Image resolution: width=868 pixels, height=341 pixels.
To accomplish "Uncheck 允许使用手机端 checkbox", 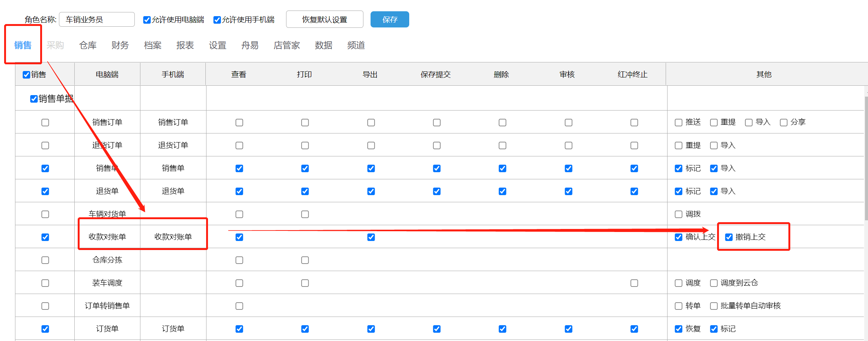I will point(217,20).
